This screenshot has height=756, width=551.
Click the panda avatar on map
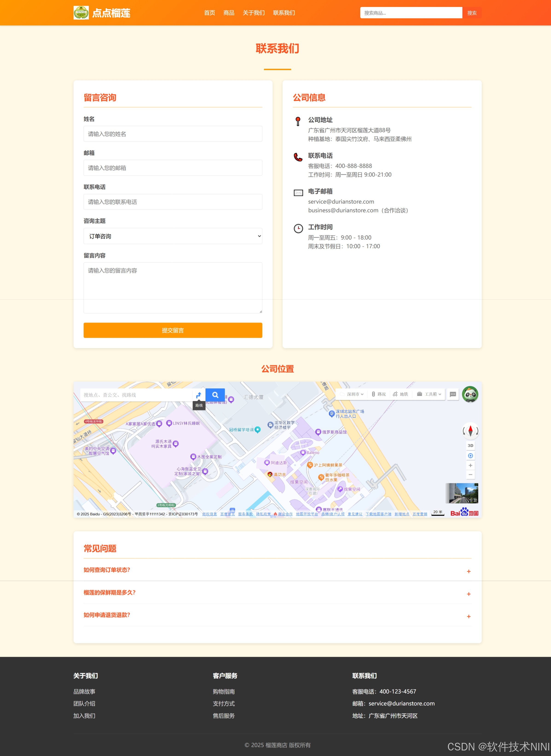(470, 395)
